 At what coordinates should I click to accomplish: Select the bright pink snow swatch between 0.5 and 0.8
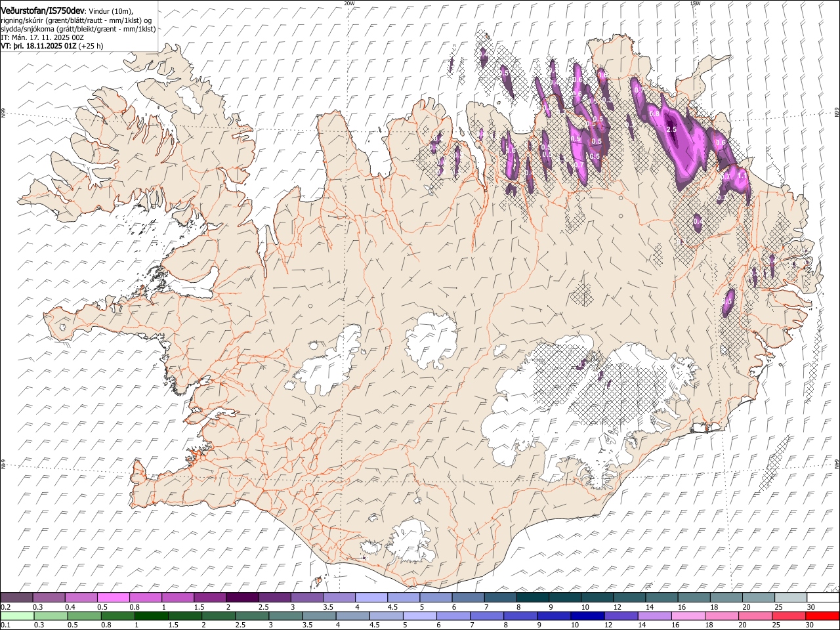point(114,598)
